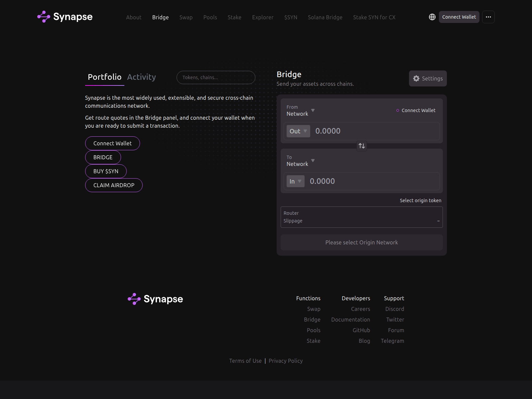532x399 pixels.
Task: Swap origin and destination networks arrows
Action: [361, 146]
